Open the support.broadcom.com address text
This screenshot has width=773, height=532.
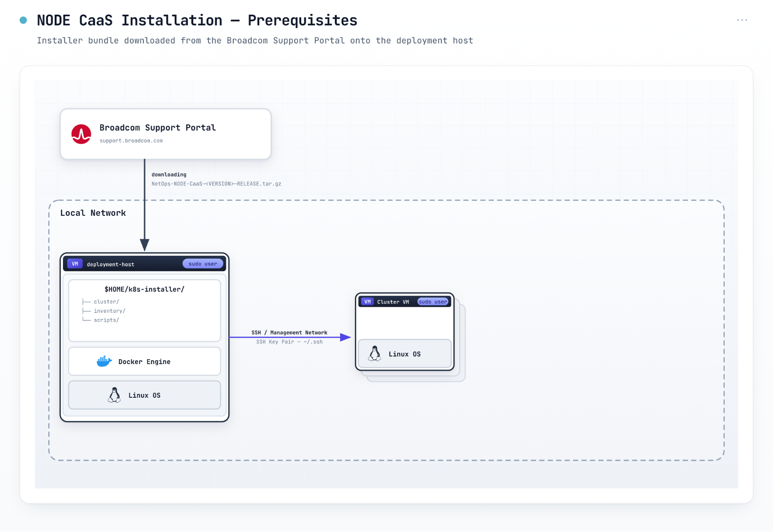tap(131, 141)
